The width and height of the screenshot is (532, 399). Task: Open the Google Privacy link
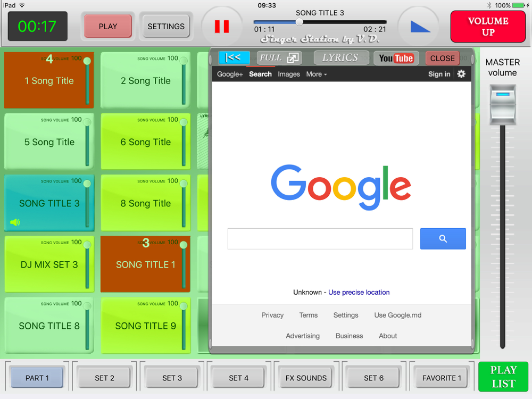[272, 315]
